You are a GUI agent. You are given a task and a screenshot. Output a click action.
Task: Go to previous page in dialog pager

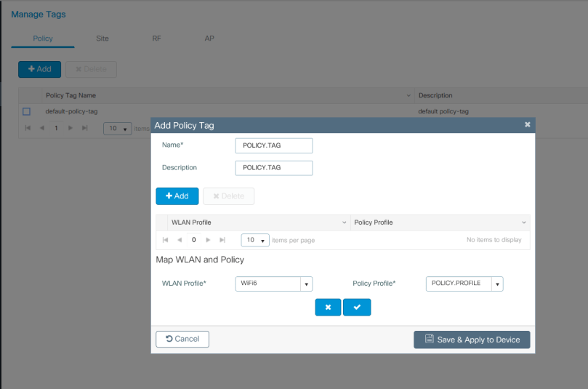[180, 240]
